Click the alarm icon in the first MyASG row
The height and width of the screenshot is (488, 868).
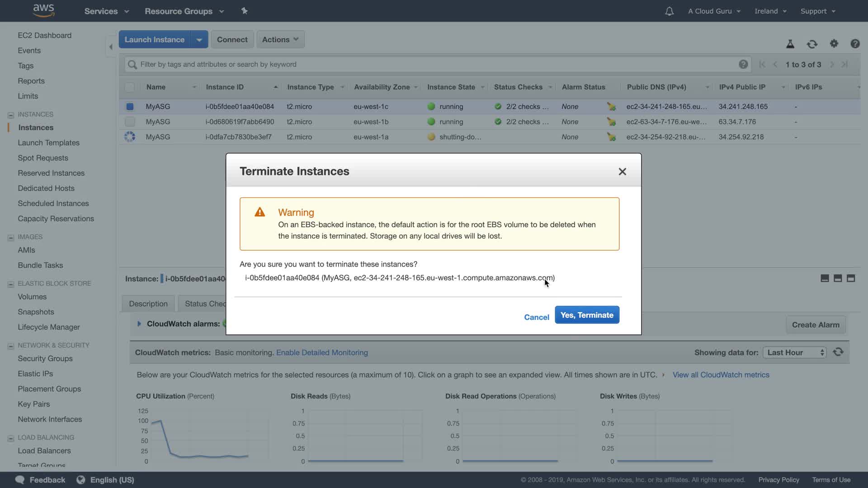click(x=611, y=107)
